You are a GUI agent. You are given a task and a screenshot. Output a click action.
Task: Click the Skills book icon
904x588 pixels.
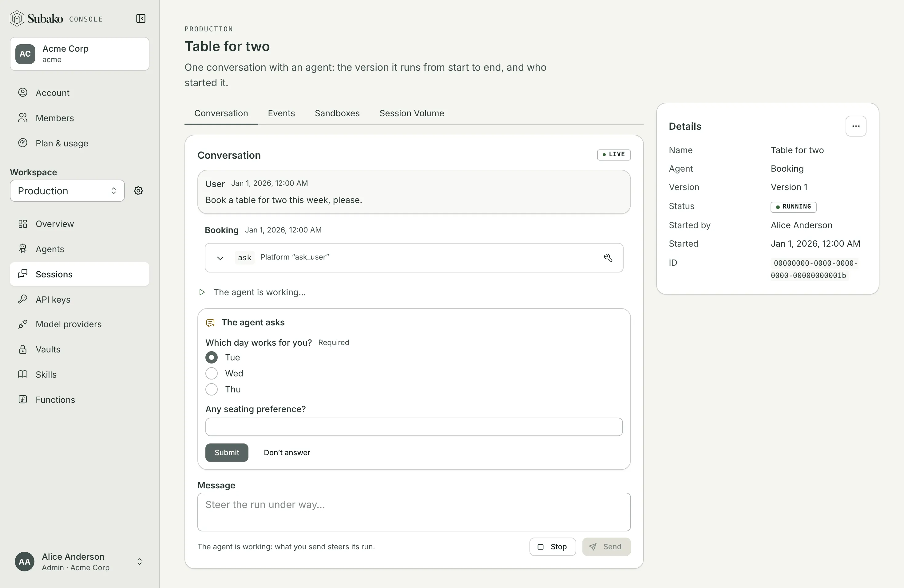[x=23, y=374]
